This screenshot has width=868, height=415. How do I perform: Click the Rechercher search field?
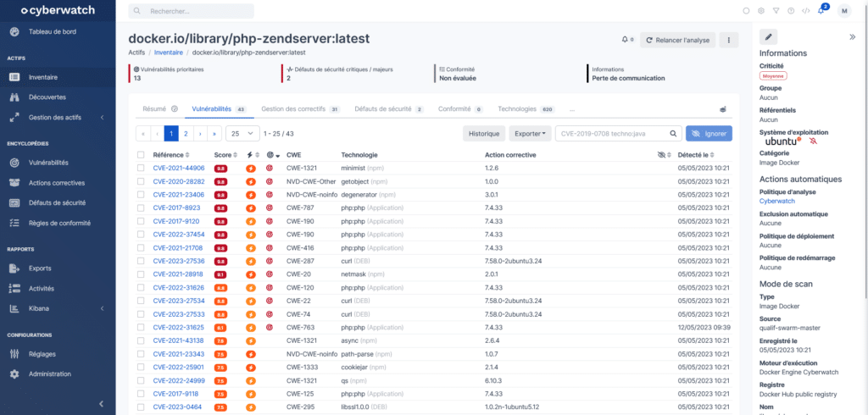[x=191, y=11]
